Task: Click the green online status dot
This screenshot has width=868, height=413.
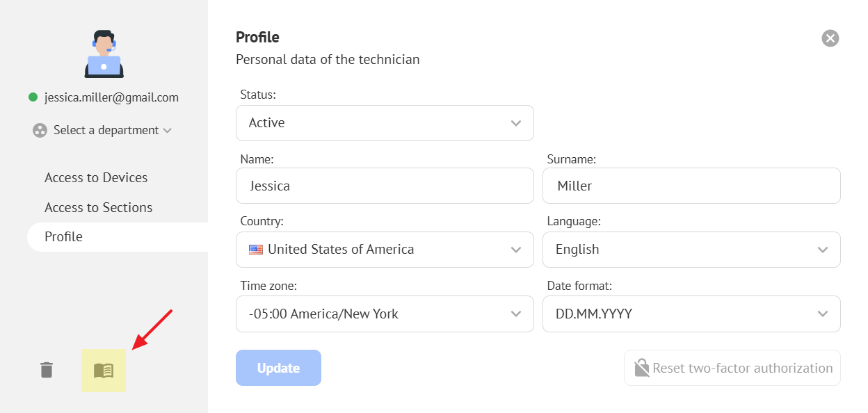Action: 33,97
